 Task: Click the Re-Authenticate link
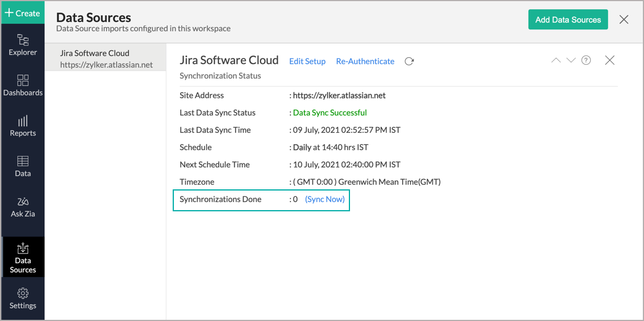(365, 62)
